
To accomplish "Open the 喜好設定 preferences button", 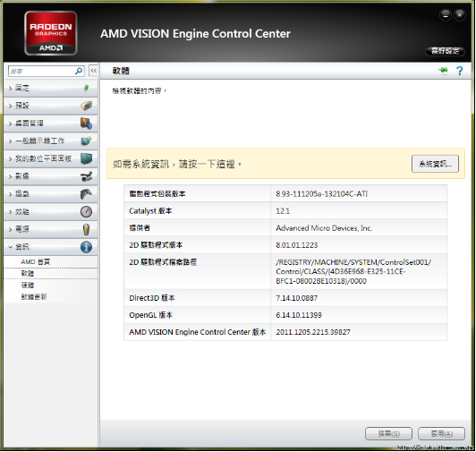I will point(446,51).
